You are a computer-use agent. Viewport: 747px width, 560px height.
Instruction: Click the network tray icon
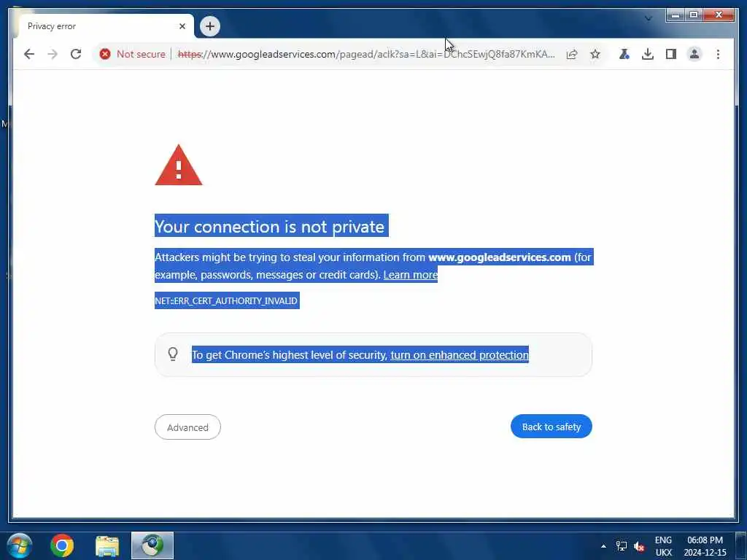tap(622, 546)
